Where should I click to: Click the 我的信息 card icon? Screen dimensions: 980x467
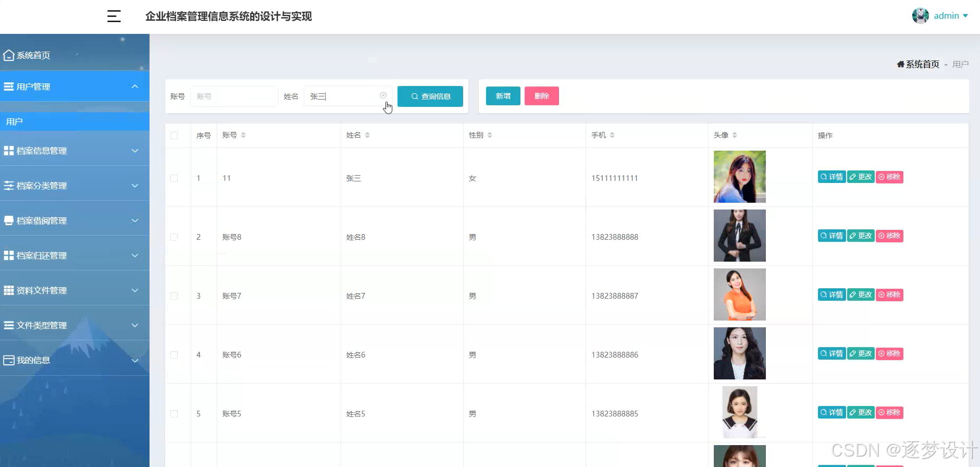point(9,360)
